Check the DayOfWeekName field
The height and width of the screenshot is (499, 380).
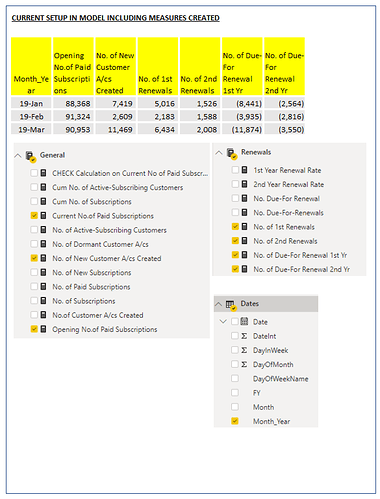click(x=235, y=378)
